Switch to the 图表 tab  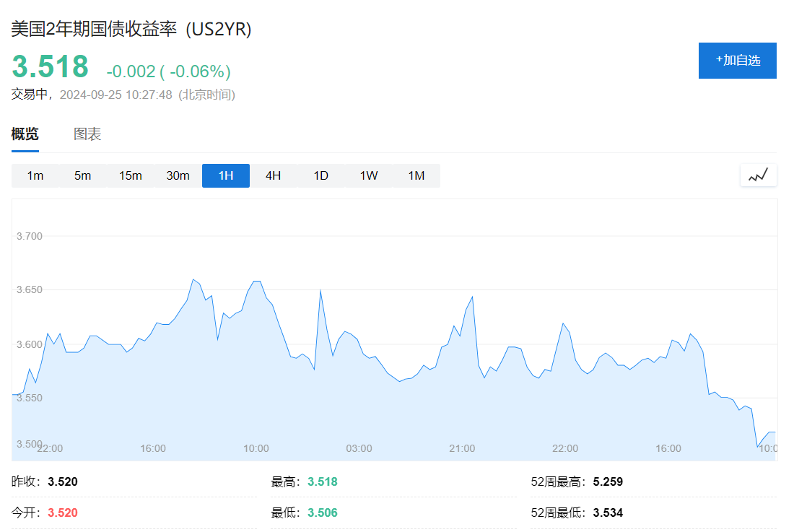click(87, 134)
